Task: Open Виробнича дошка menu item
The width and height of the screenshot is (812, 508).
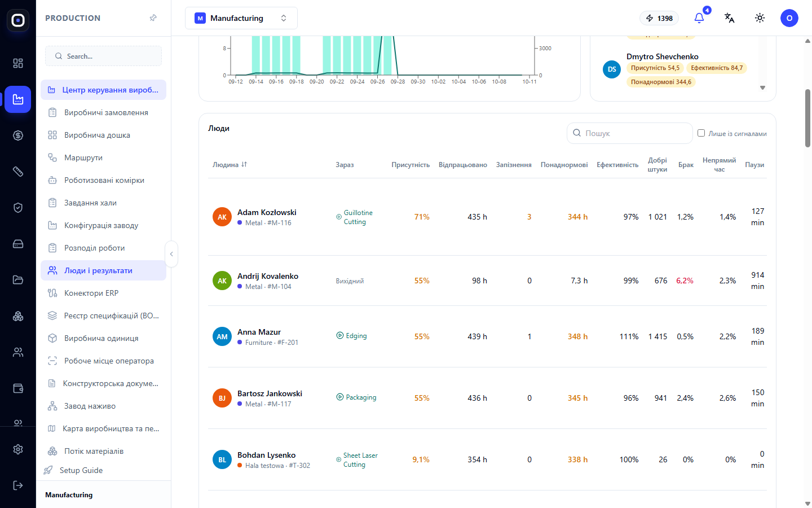Action: click(103, 135)
